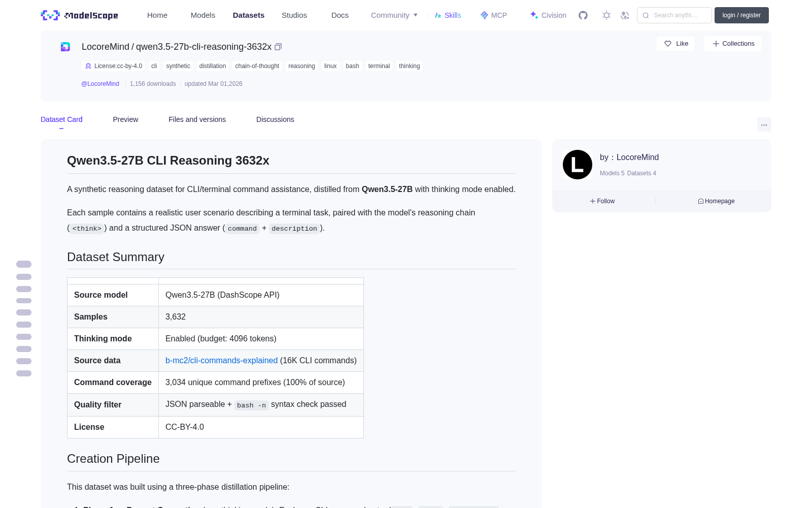The width and height of the screenshot is (812, 508).
Task: Open Skills page in navigation
Action: pyautogui.click(x=448, y=15)
